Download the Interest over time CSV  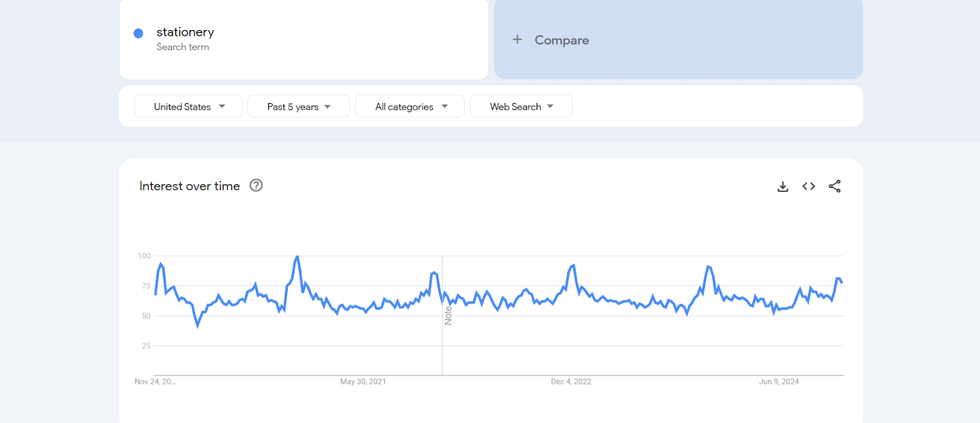[783, 186]
